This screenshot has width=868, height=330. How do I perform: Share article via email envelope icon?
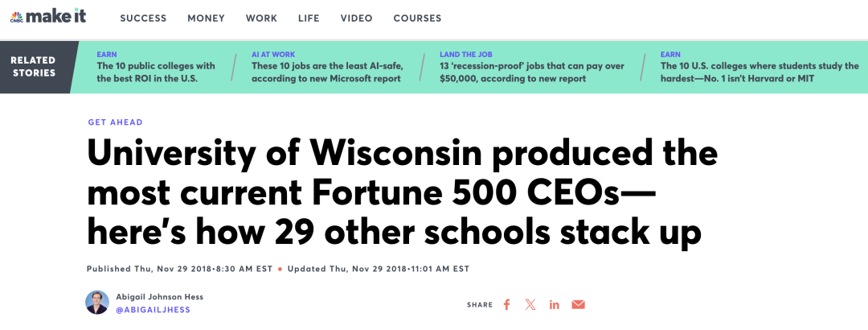[x=578, y=304]
